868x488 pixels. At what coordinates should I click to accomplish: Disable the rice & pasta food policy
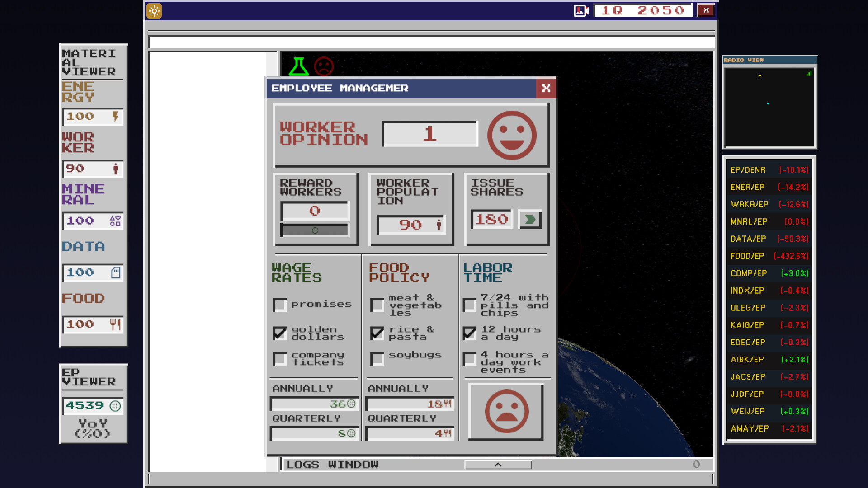[x=377, y=332]
